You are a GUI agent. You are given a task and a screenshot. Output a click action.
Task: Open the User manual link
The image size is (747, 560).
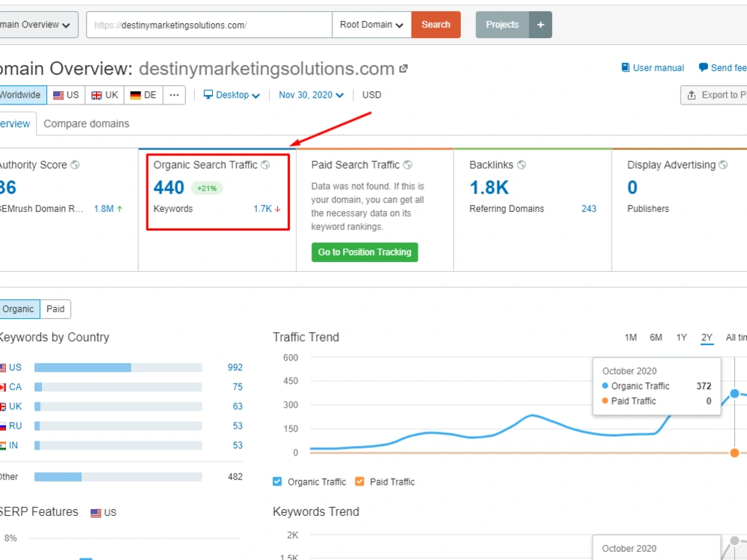point(658,68)
